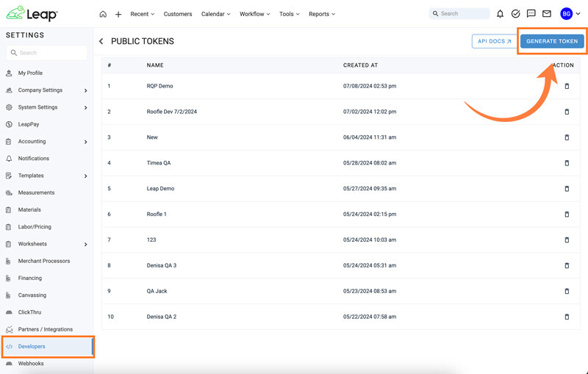Open the BG user account dropdown
Image resolution: width=588 pixels, height=374 pixels.
pos(570,14)
